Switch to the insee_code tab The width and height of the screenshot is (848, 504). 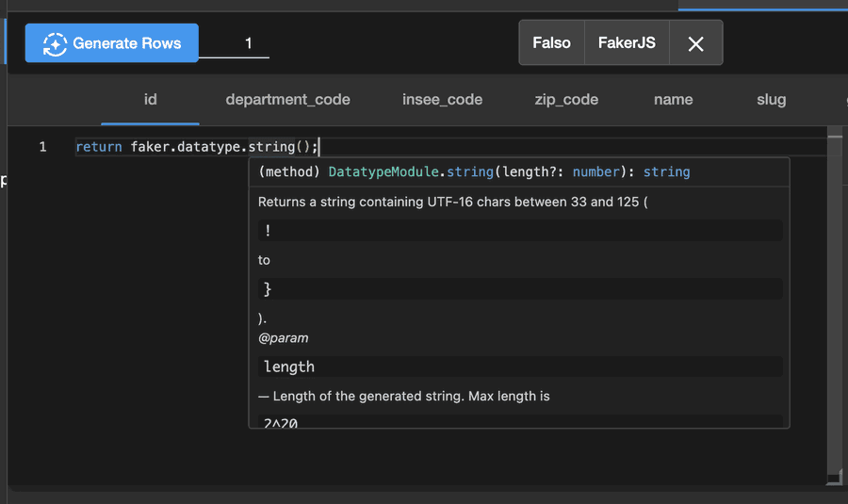click(x=443, y=100)
